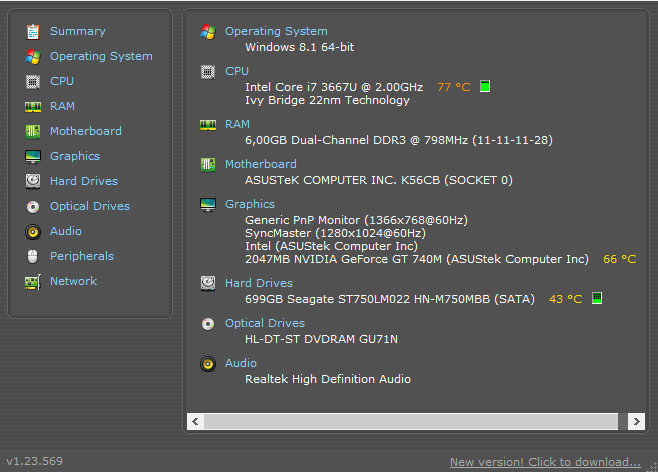Click the 699GB Seagate ST750LM022 line
658x472 pixels.
coord(390,299)
